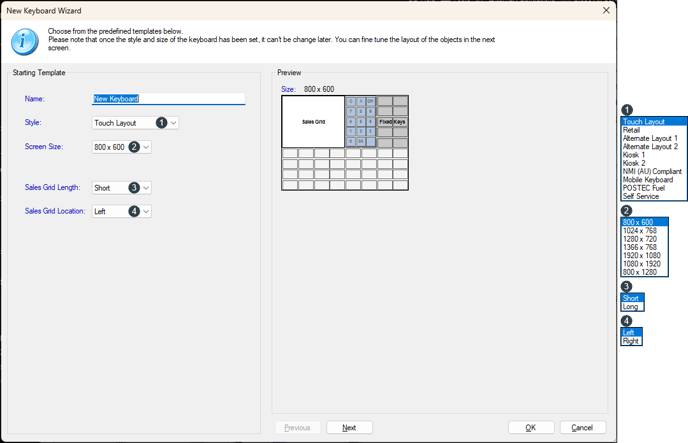Select Retail in the style list

tap(632, 130)
